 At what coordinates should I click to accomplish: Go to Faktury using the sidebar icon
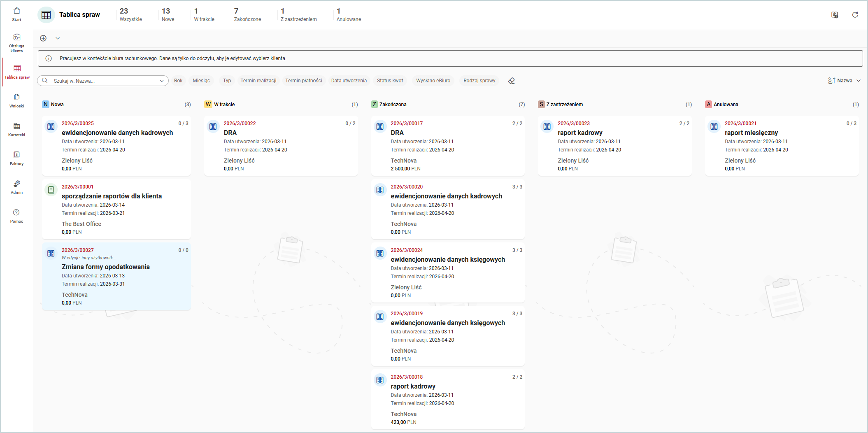point(16,158)
